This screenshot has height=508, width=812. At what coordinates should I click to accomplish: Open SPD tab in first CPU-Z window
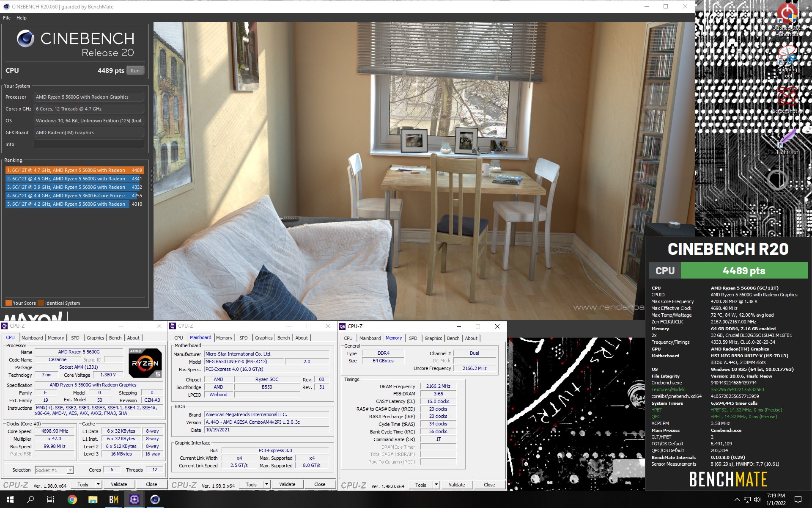[75, 338]
